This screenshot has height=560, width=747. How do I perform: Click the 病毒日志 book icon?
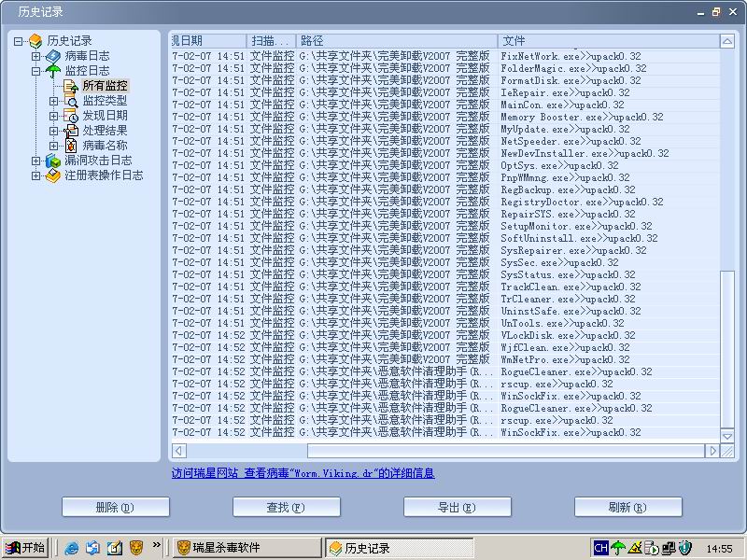pos(53,56)
